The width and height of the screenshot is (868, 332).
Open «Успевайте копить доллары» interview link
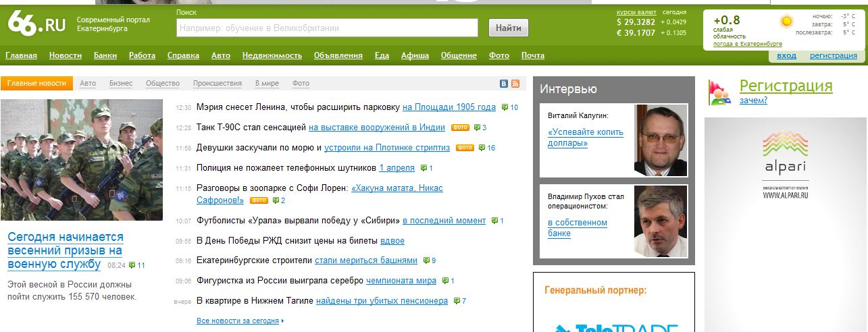[586, 138]
